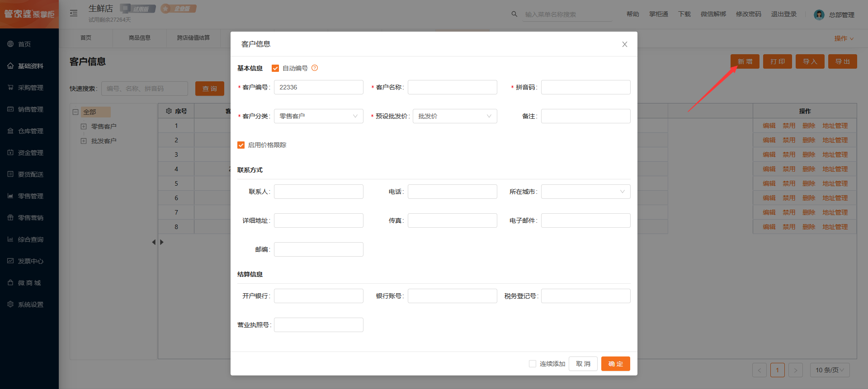The height and width of the screenshot is (389, 868).
Task: Expand the 零售客户 tree node
Action: tap(84, 127)
